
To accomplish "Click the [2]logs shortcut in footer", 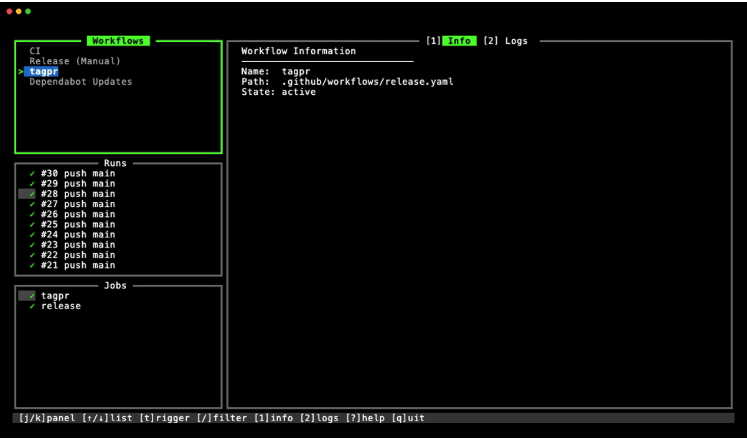I will [320, 418].
